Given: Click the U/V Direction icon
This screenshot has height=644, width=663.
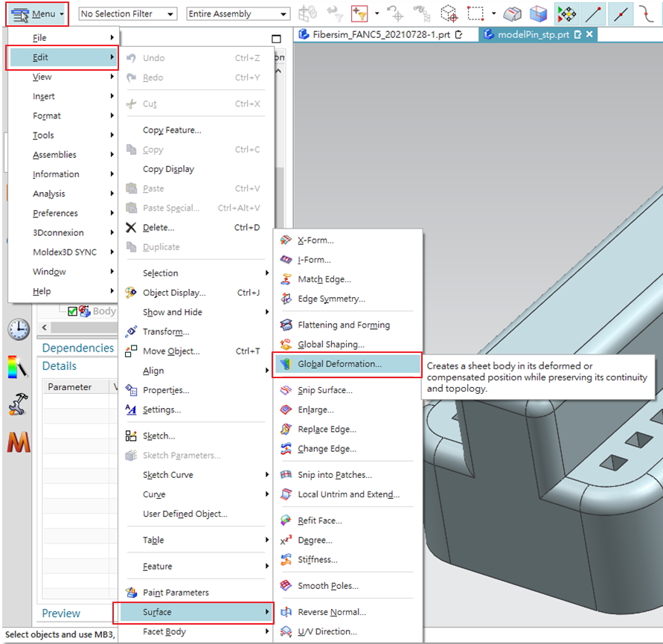Looking at the screenshot, I should (286, 631).
